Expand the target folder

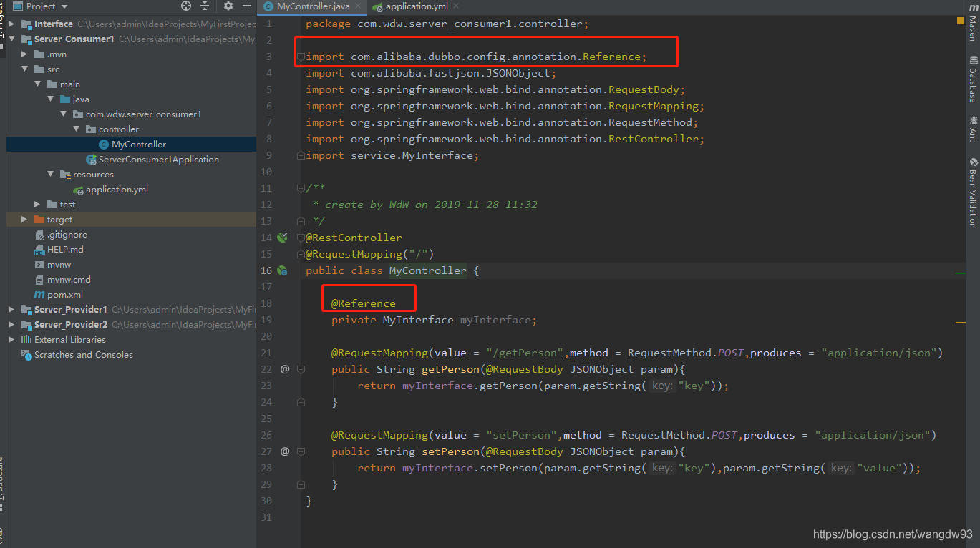click(x=25, y=220)
